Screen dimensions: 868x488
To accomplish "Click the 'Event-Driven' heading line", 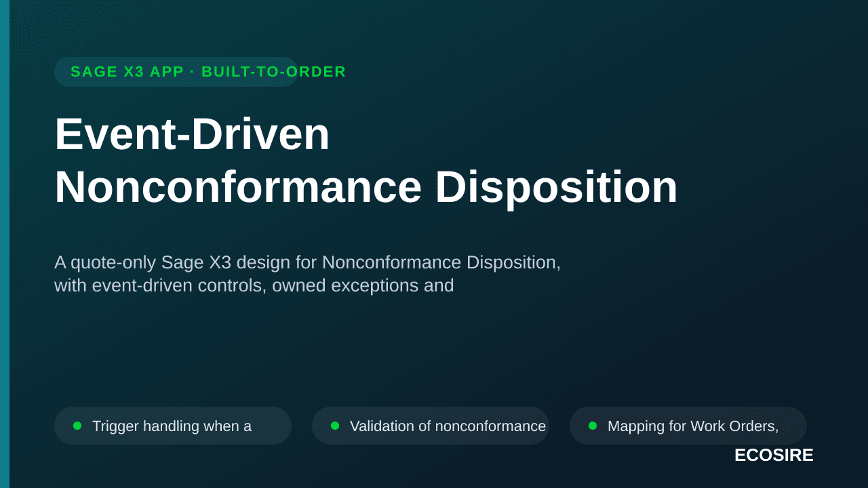I will click(192, 134).
